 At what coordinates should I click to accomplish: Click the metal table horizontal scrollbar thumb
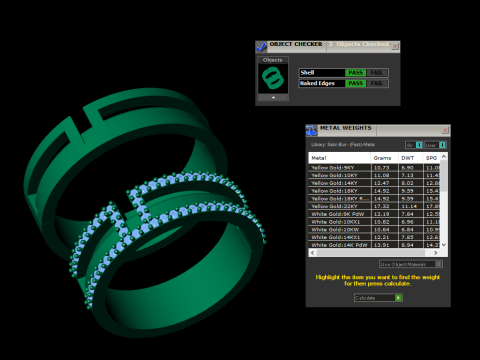(x=371, y=253)
